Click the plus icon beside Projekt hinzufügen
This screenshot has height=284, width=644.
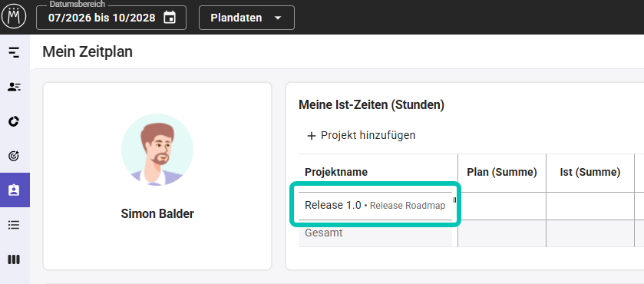pyautogui.click(x=312, y=136)
